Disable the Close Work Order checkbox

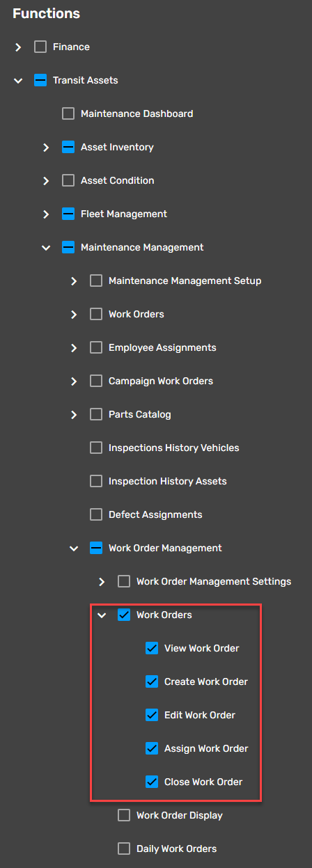tap(152, 782)
